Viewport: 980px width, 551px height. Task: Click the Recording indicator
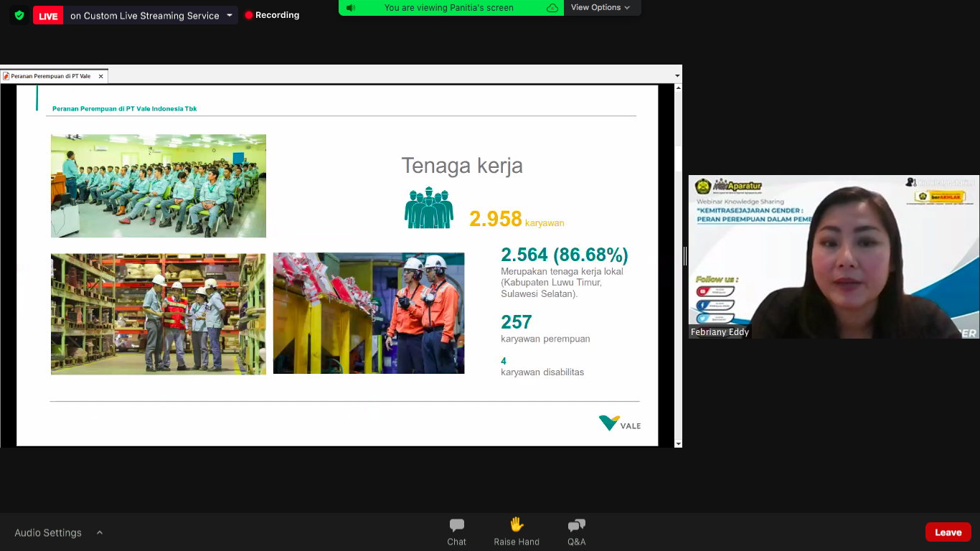pyautogui.click(x=272, y=15)
